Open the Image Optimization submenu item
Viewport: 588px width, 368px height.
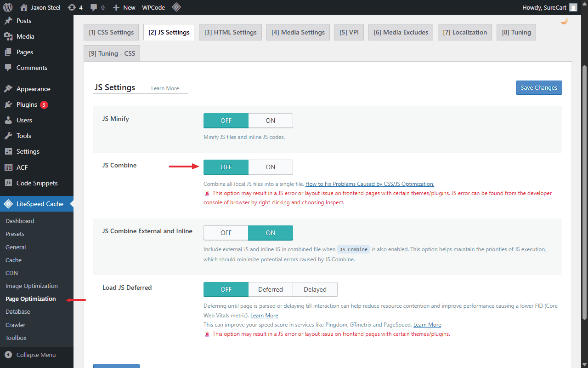pyautogui.click(x=32, y=286)
